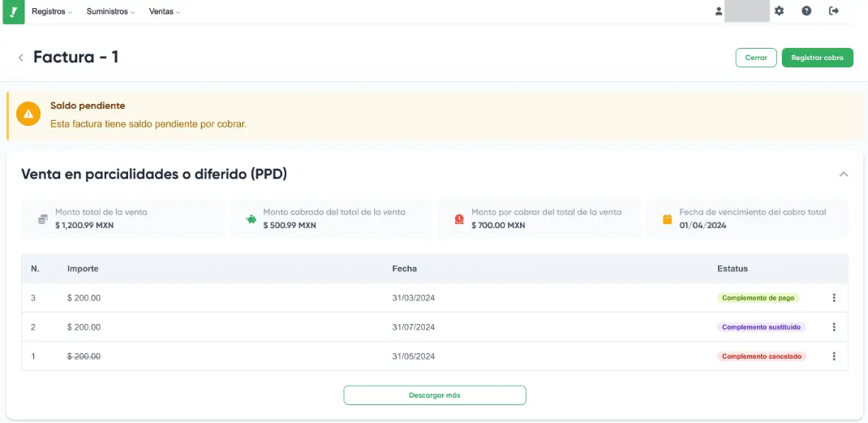The width and height of the screenshot is (868, 423).
Task: Click the coins icon for Monto total
Action: 43,219
